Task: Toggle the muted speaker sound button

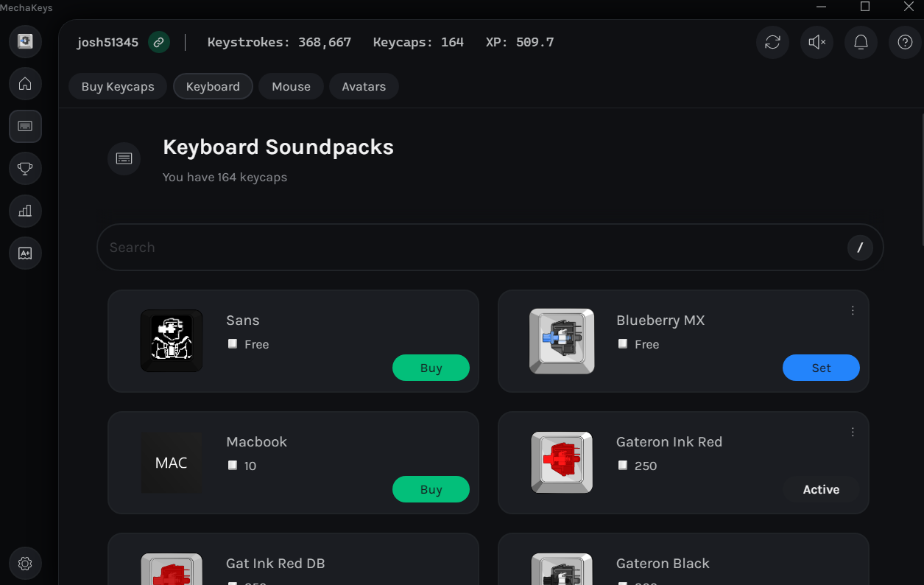Action: (817, 43)
